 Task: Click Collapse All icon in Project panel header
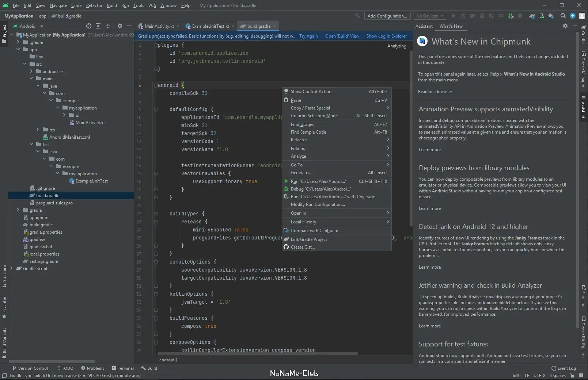(108, 26)
